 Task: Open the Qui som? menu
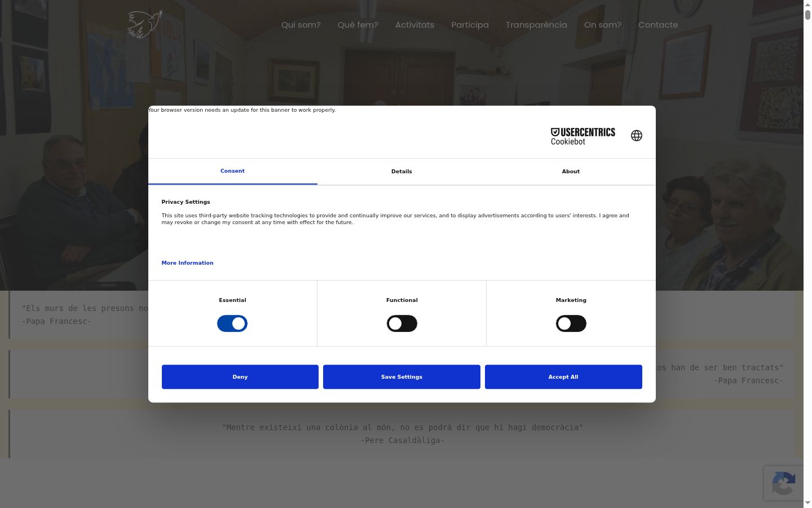301,25
